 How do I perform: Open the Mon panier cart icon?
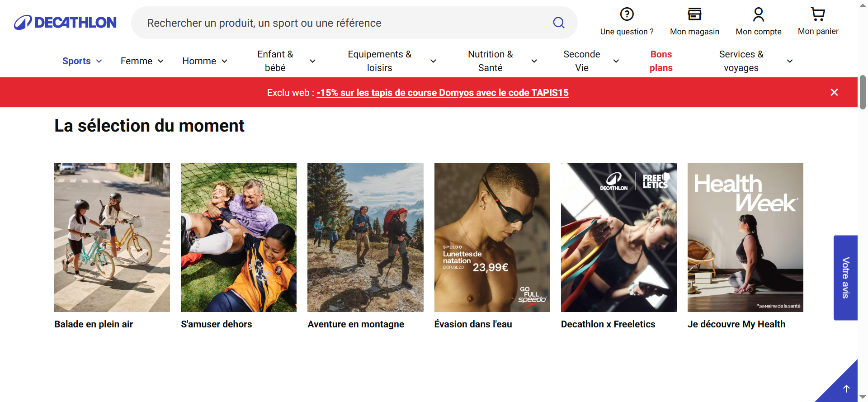818,14
